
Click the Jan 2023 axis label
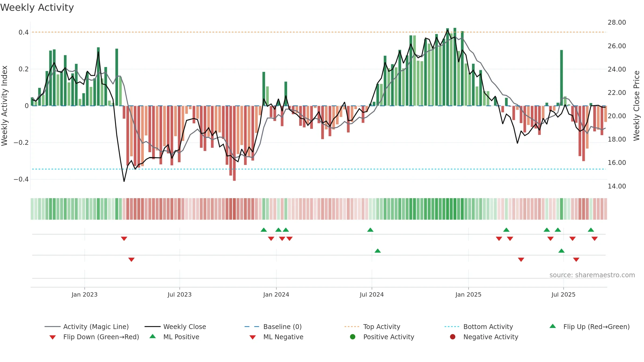(85, 294)
